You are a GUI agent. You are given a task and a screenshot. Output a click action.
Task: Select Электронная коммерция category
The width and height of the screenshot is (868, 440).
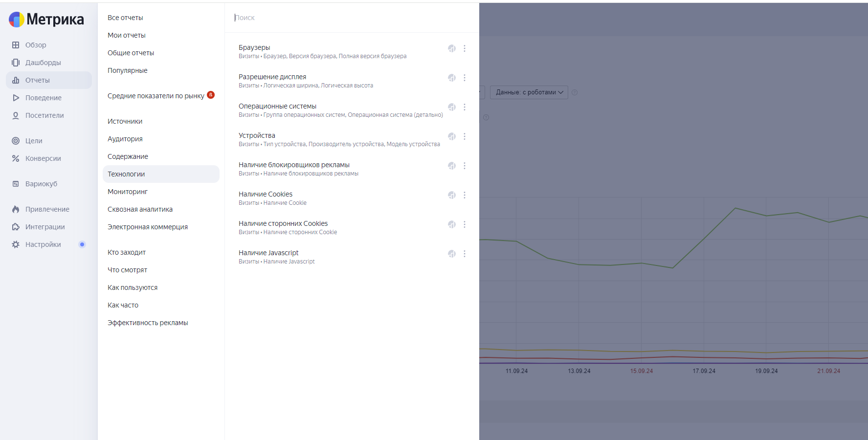(148, 227)
